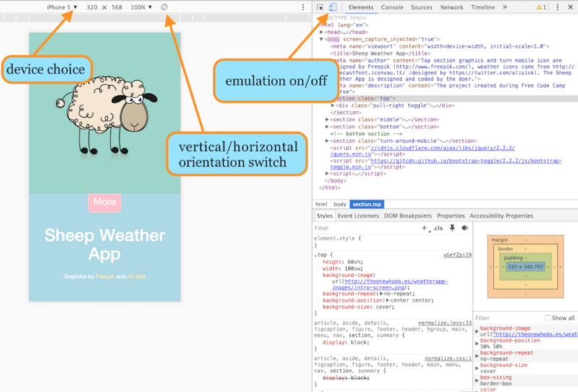
Task: Expand div pull-right toggle node
Action: point(332,105)
